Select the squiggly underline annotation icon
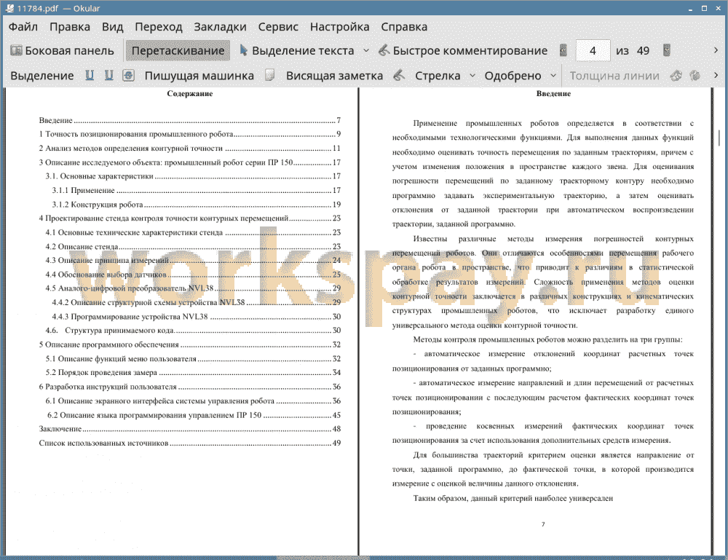The height and width of the screenshot is (560, 728). [x=109, y=75]
